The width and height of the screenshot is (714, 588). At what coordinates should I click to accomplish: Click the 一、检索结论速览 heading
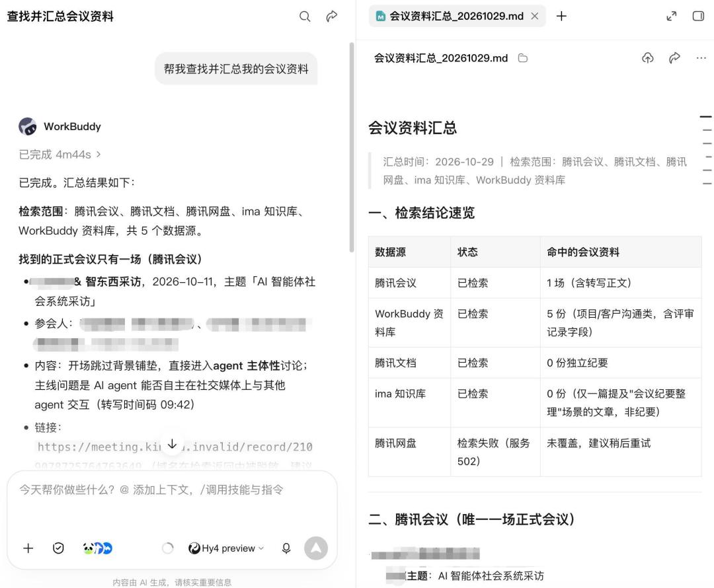coord(421,213)
